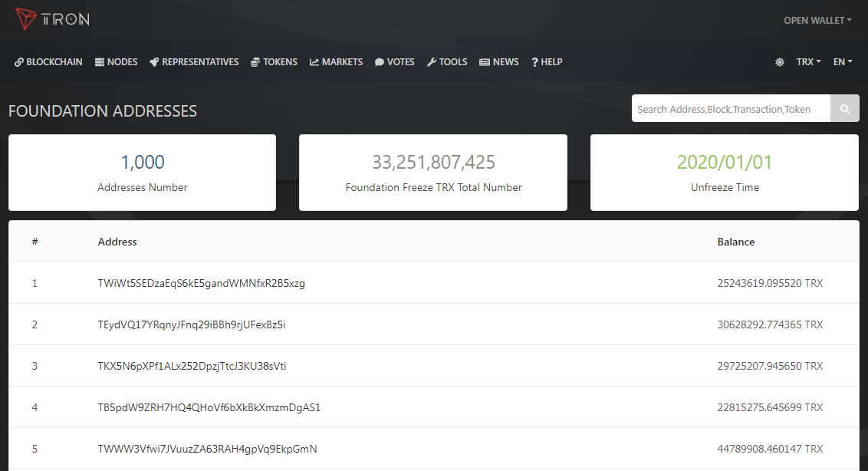
Task: Open the MARKETS menu item
Action: pos(336,62)
